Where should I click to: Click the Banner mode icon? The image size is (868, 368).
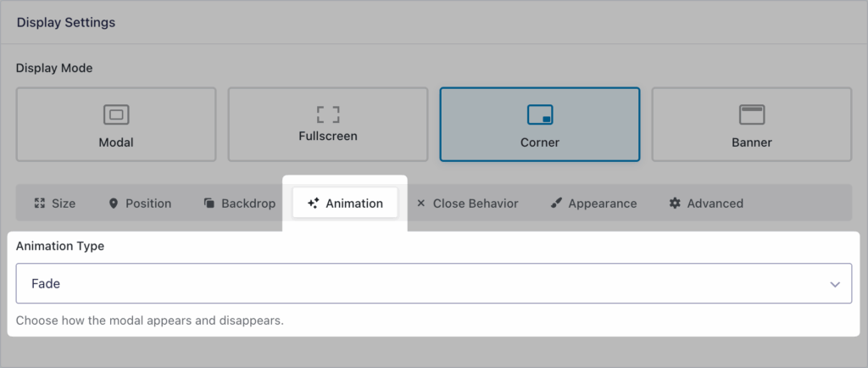coord(752,114)
